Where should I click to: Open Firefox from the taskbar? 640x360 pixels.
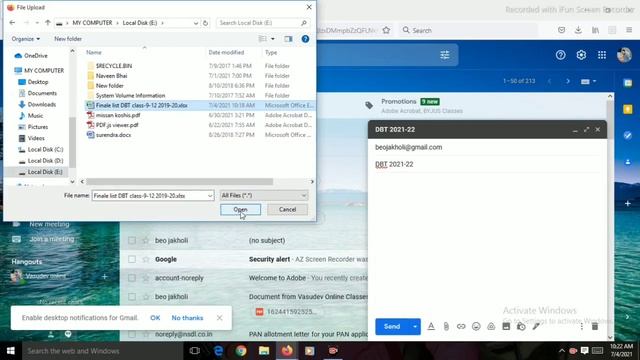(x=287, y=351)
